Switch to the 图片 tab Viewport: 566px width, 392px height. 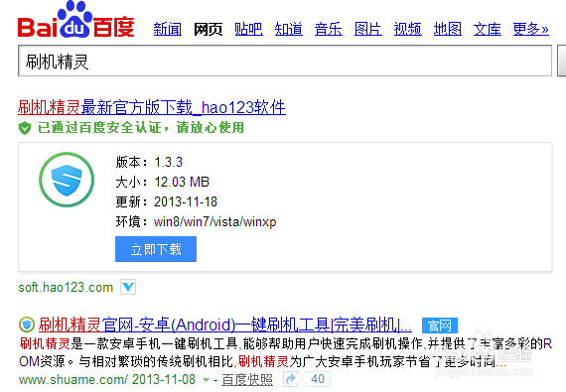(368, 29)
